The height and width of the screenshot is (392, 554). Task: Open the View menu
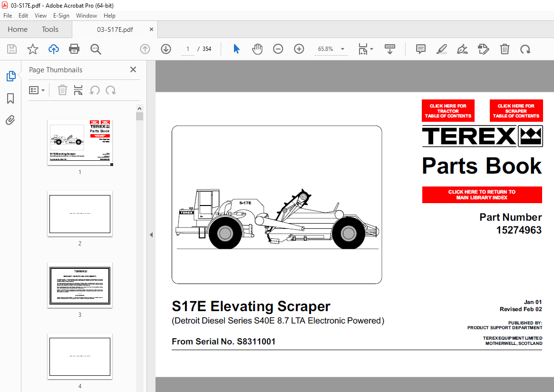click(x=40, y=16)
